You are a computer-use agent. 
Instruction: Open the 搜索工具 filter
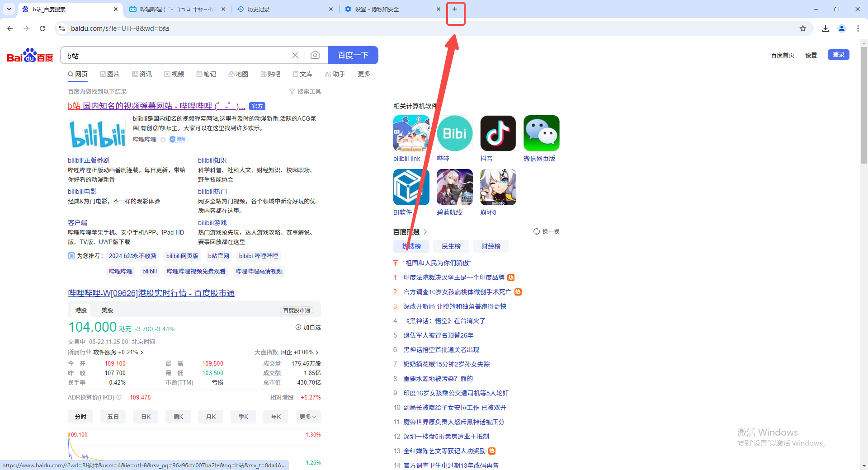pos(305,91)
